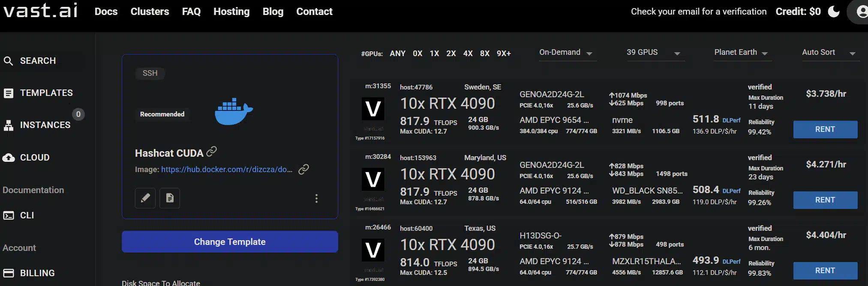Image resolution: width=868 pixels, height=286 pixels.
Task: Open the FAQ page
Action: [x=191, y=12]
